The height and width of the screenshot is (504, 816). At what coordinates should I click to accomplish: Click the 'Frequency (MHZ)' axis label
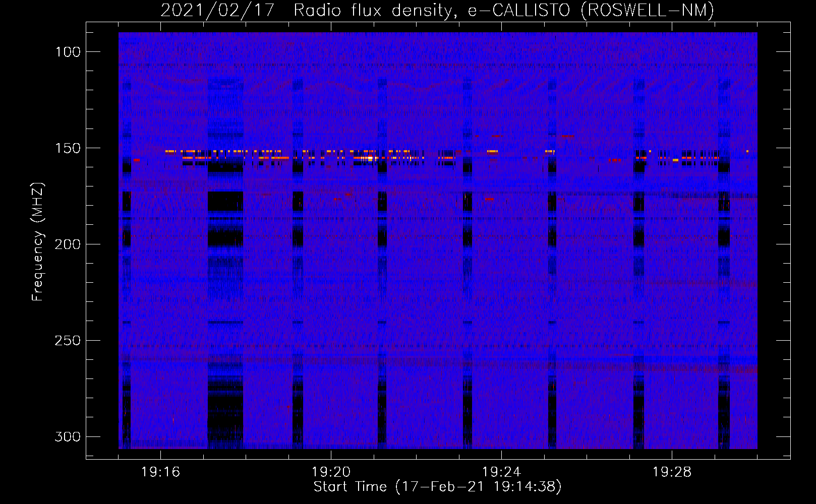(x=38, y=241)
